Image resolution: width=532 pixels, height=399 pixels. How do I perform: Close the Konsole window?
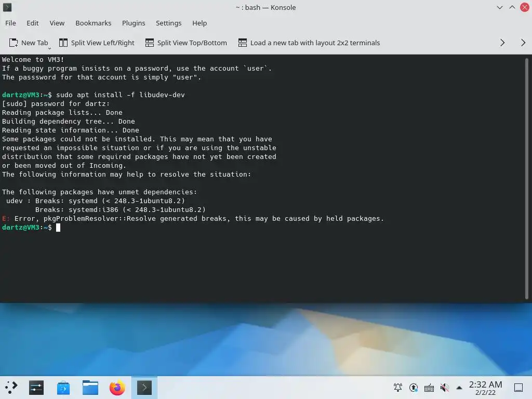(525, 7)
